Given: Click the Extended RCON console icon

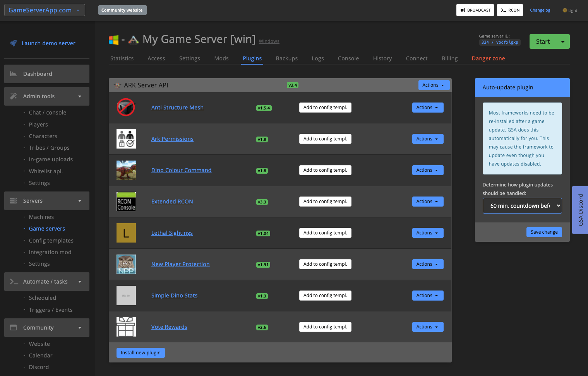Looking at the screenshot, I should (126, 202).
